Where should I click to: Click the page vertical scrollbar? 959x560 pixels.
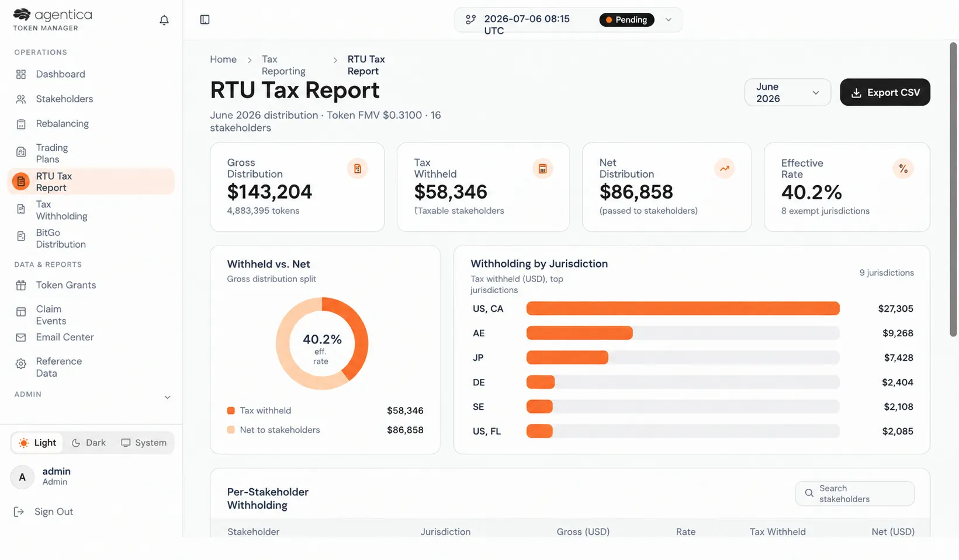tap(954, 189)
